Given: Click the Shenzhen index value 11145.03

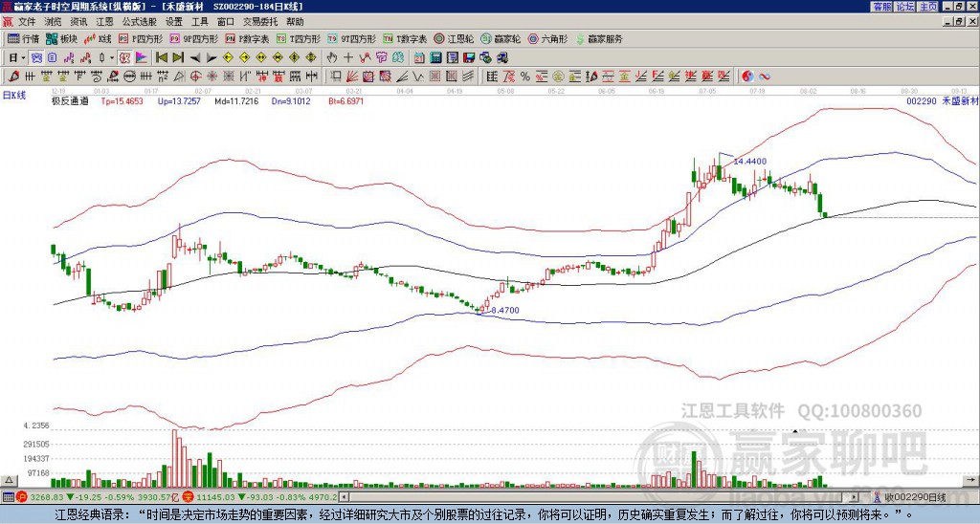Looking at the screenshot, I should (213, 497).
